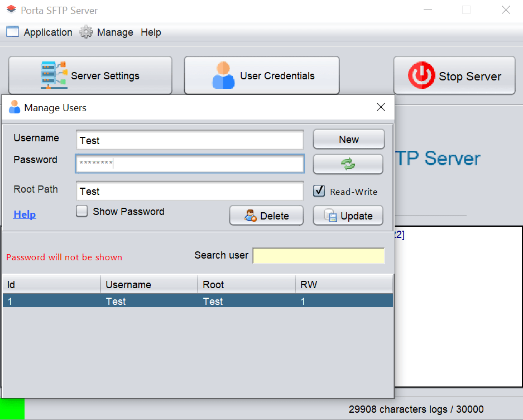This screenshot has height=420, width=523.
Task: Click Id cell '1' in the user row
Action: click(52, 301)
